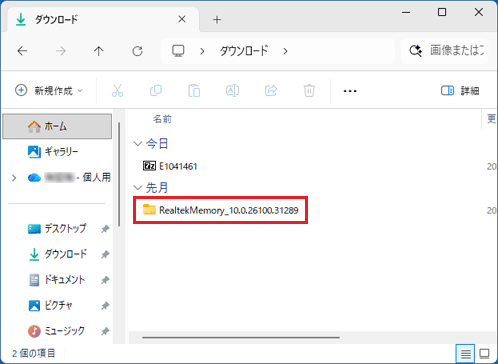Select the OneDrive 個人用 entry
The width and height of the screenshot is (498, 364).
pos(69,177)
